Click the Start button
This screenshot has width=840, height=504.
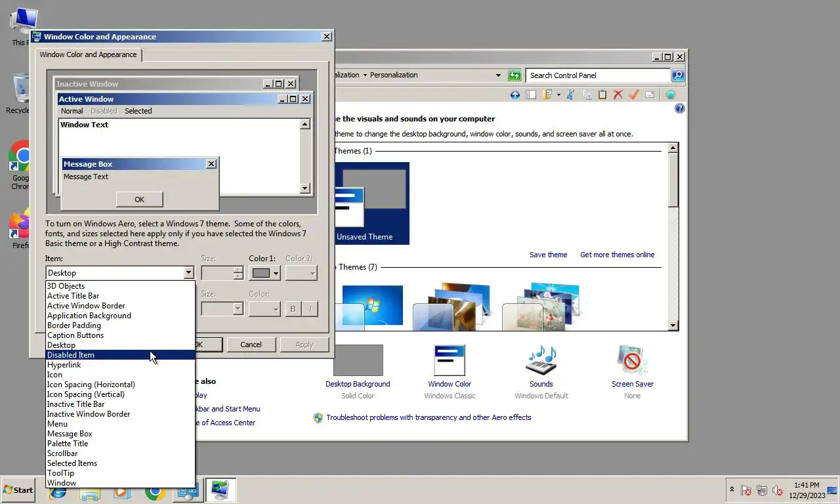[x=18, y=490]
